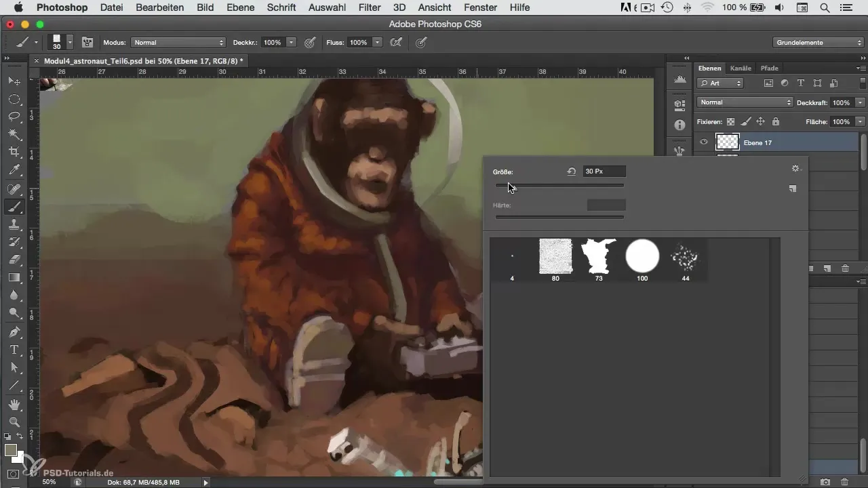The height and width of the screenshot is (488, 868).
Task: Click the brush Größe slider
Action: click(x=559, y=185)
